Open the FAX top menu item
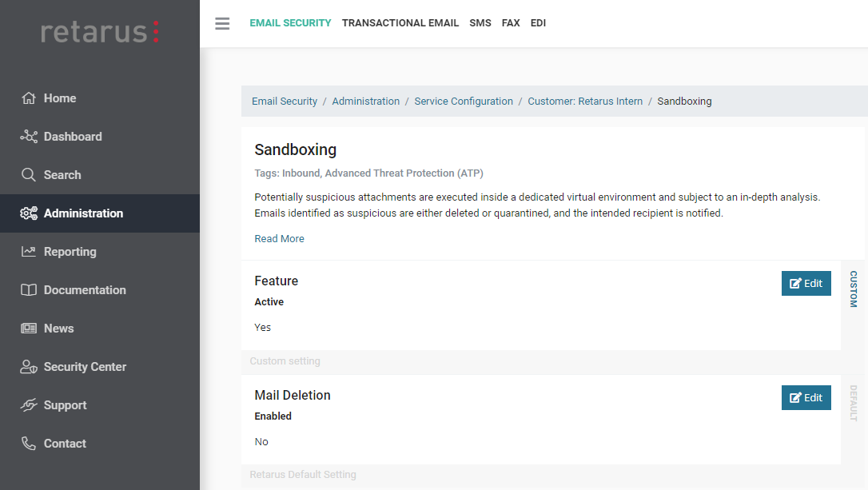 coord(511,23)
